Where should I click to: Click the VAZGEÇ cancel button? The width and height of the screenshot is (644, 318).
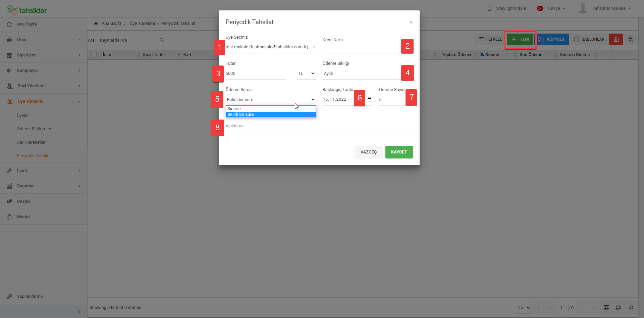click(369, 152)
